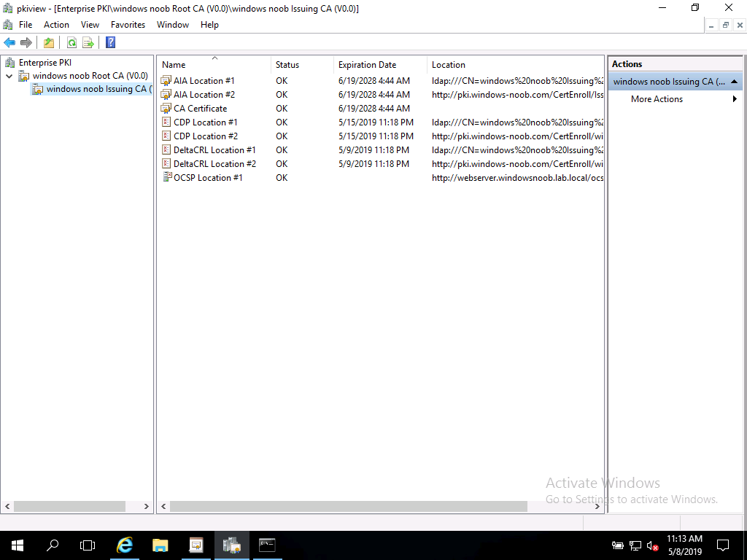This screenshot has width=747, height=560.
Task: Click the CDP Location #2 CRL icon
Action: click(x=166, y=136)
